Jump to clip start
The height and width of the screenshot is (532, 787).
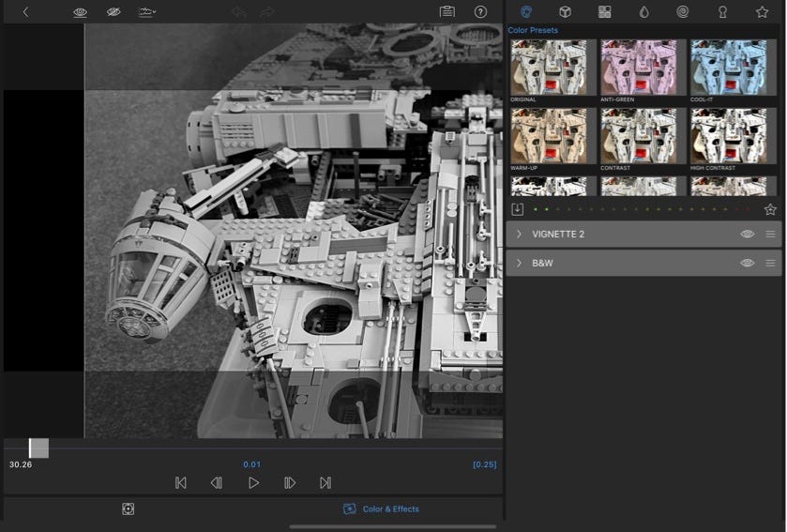click(181, 483)
